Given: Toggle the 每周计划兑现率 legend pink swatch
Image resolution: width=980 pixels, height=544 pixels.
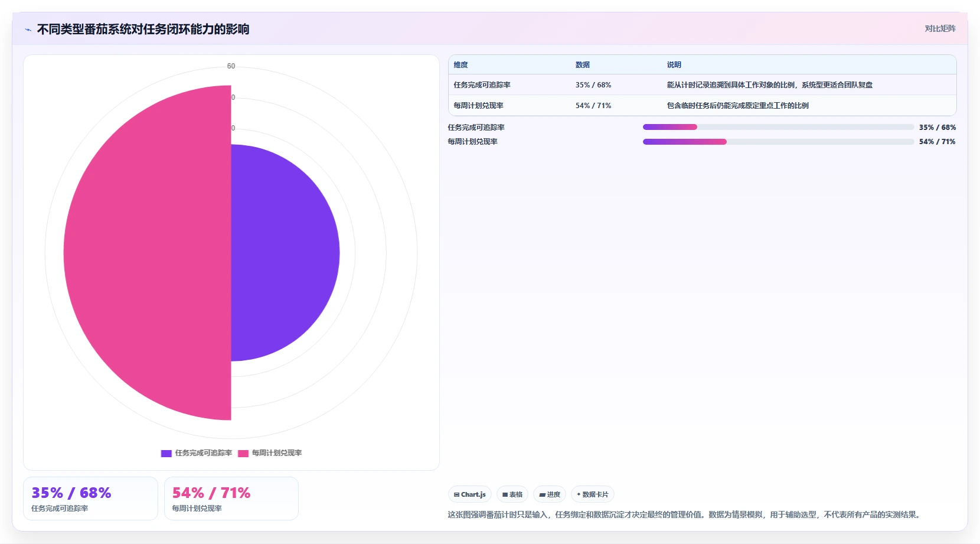Looking at the screenshot, I should tap(243, 453).
